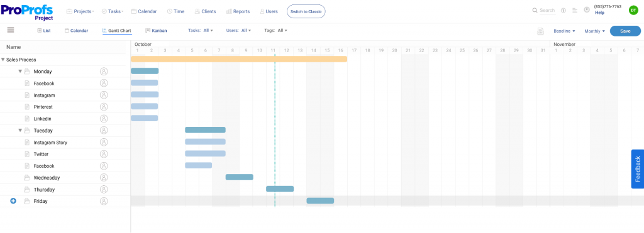Screen dimensions: 644x233
Task: Switch to the Kanban view tab
Action: coord(156,30)
